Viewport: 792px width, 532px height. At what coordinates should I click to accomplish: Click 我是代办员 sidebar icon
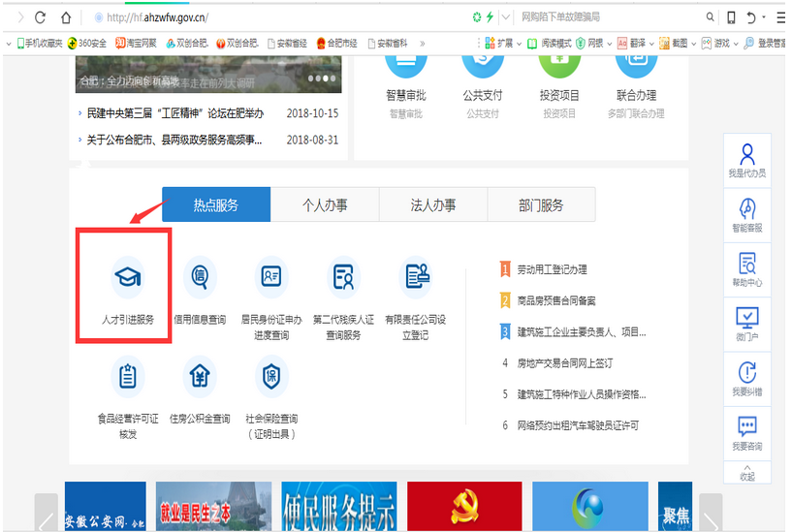(x=747, y=161)
